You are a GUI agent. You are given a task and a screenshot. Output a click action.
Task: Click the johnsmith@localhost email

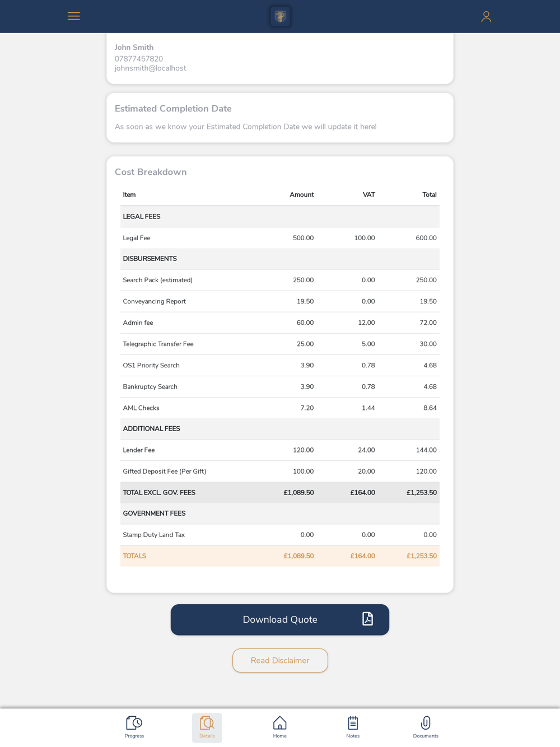pos(150,68)
